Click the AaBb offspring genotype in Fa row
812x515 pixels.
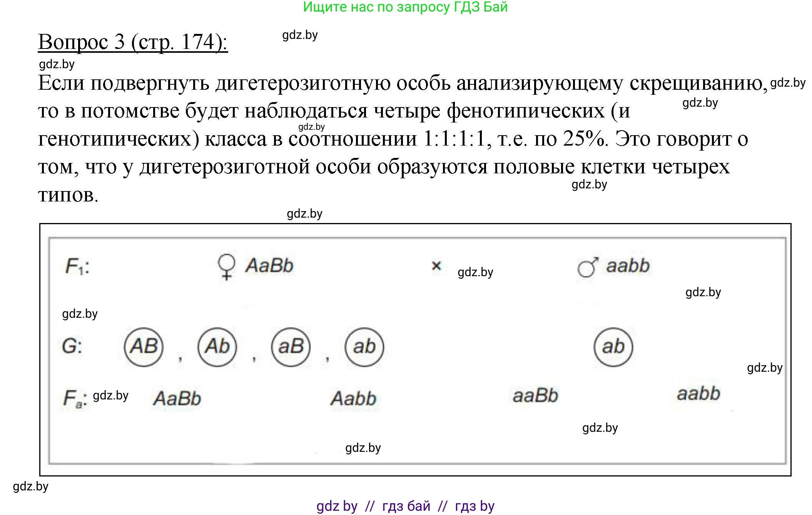click(177, 398)
